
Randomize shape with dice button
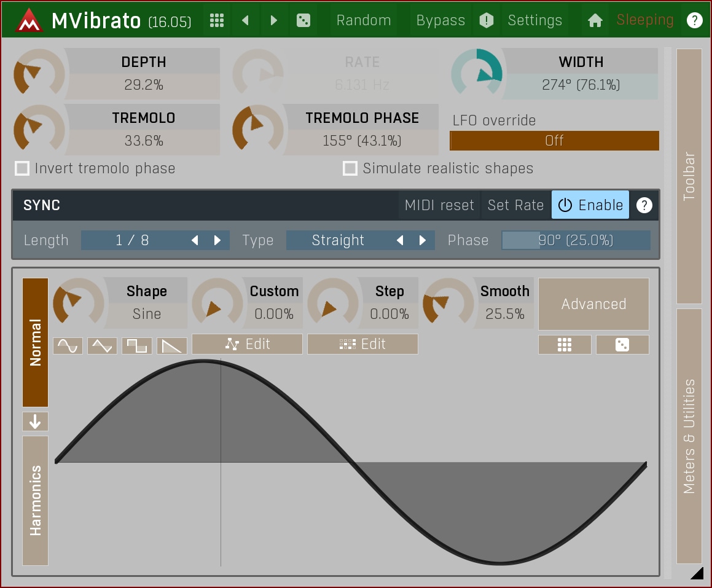pos(622,345)
